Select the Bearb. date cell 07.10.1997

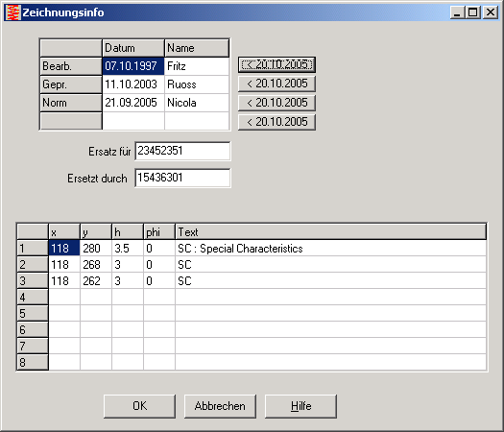(133, 66)
